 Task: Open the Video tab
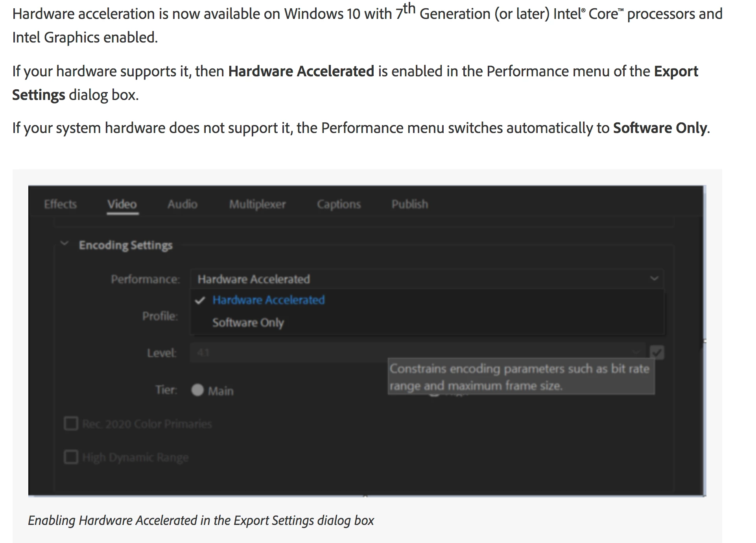[x=122, y=204]
